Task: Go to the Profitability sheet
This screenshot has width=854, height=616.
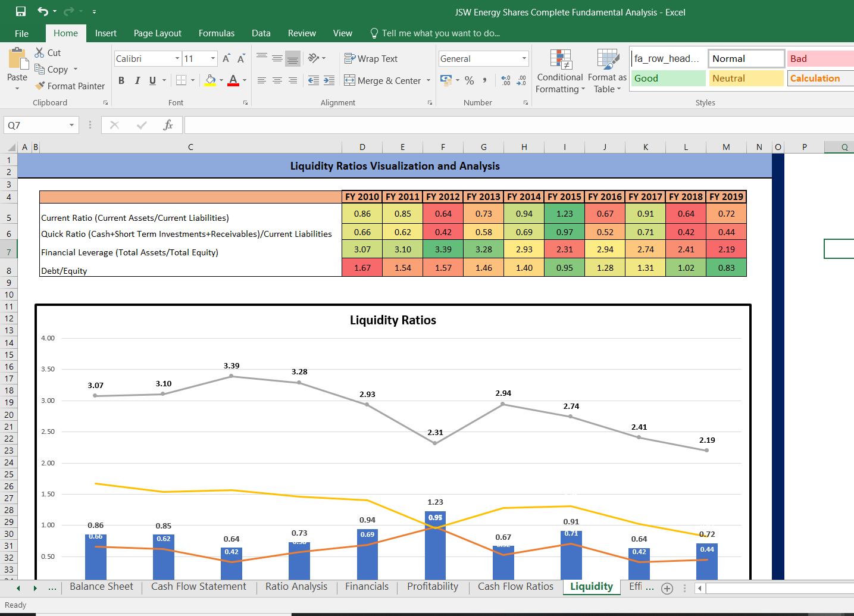Action: (433, 586)
